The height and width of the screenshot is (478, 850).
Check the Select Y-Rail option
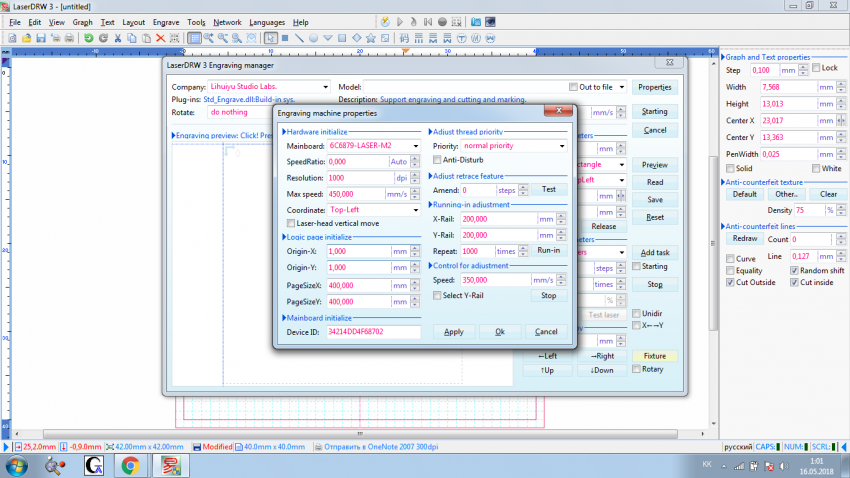click(437, 295)
